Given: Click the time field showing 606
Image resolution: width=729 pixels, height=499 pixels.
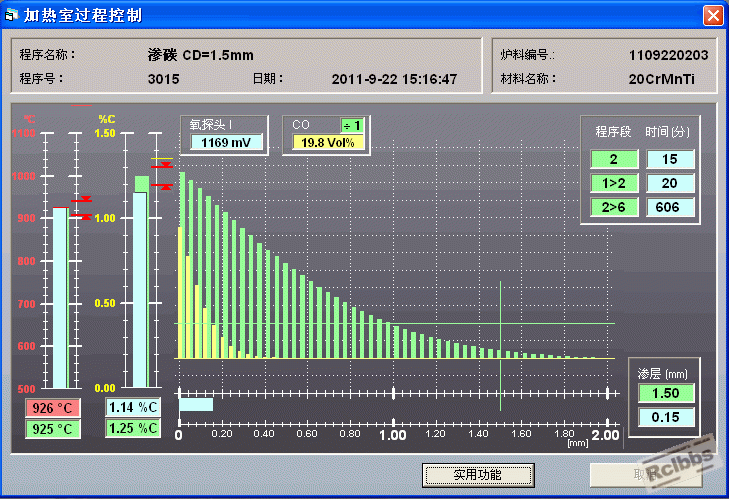Looking at the screenshot, I should [670, 207].
